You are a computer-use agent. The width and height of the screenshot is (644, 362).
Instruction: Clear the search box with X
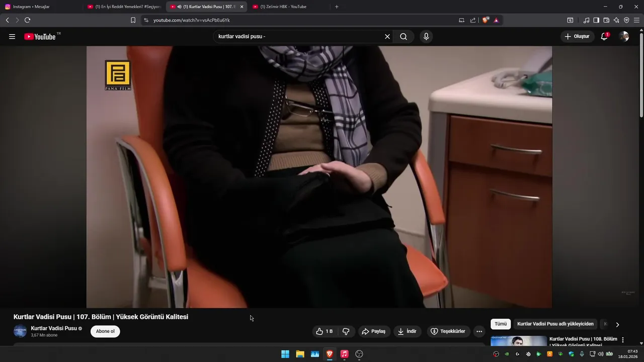[x=387, y=37]
